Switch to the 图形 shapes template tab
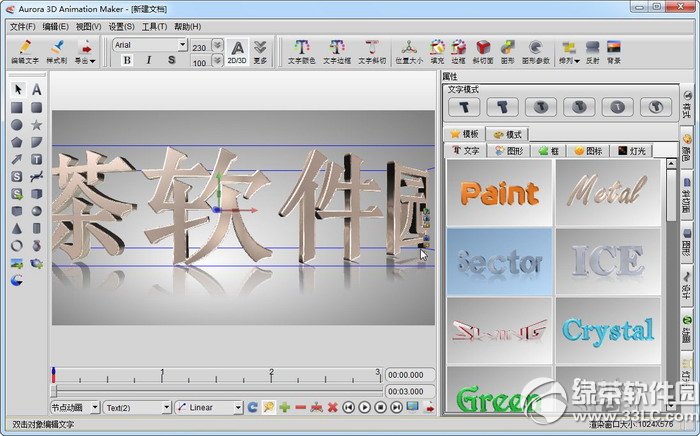The image size is (700, 436). pyautogui.click(x=509, y=151)
